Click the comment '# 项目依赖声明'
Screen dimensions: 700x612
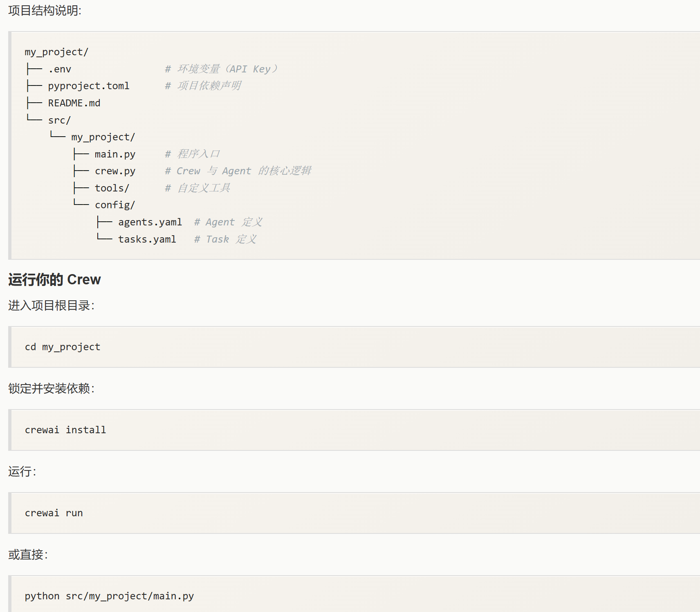coord(203,85)
